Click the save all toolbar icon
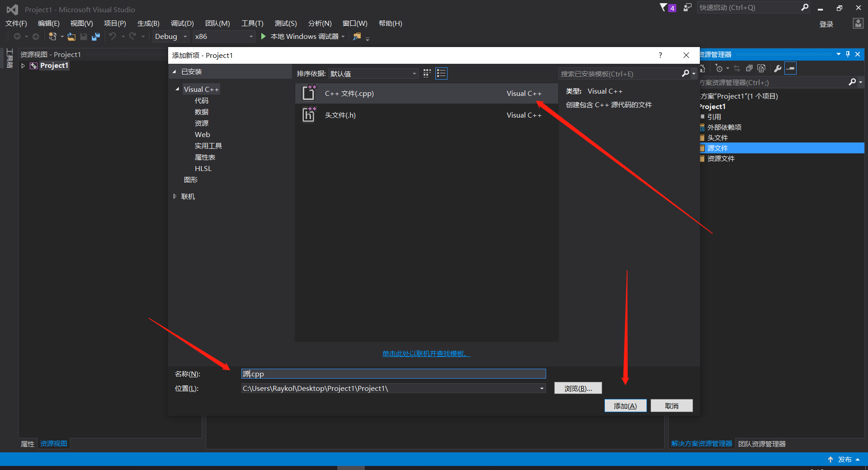Screen dimensions: 868x470 (95, 37)
